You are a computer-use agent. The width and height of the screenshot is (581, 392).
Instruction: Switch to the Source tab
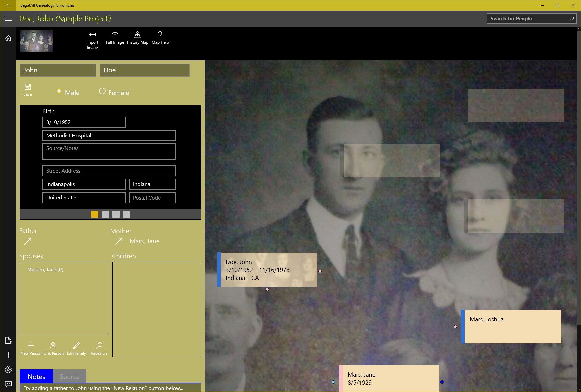(70, 376)
